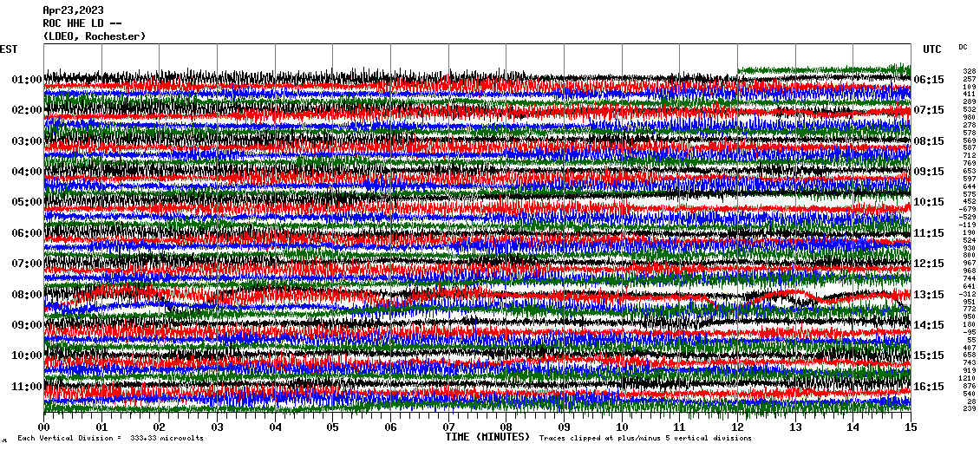The height and width of the screenshot is (450, 980).
Task: Click the 15 minute tick on bottom axis
Action: coord(910,427)
